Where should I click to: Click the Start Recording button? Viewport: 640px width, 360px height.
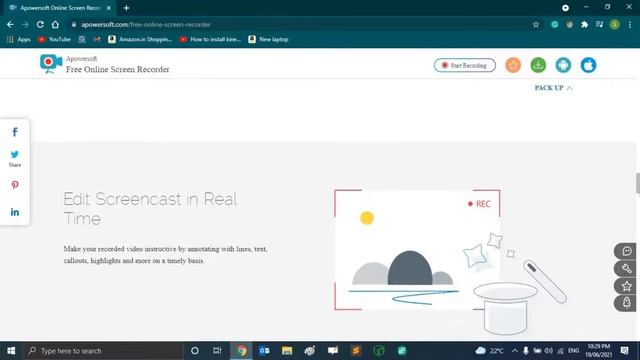click(464, 65)
